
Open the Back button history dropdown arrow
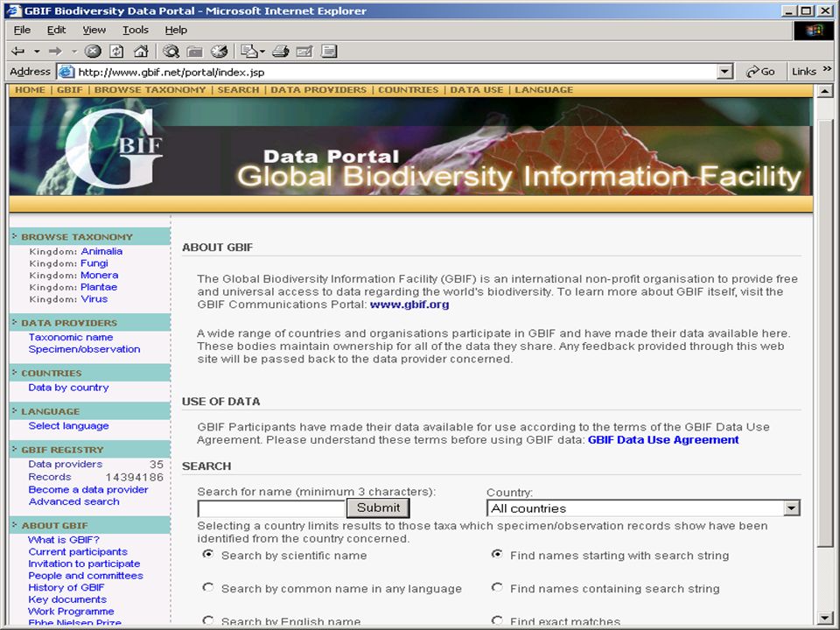(37, 52)
